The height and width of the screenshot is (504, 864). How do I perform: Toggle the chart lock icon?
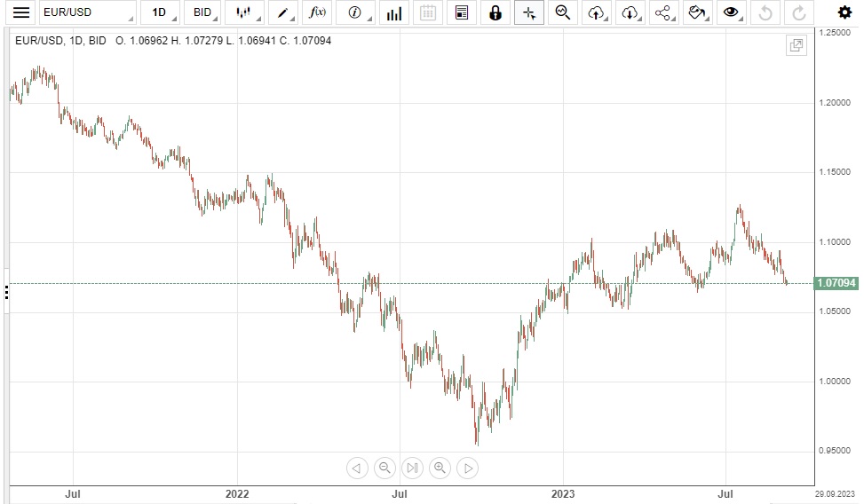[495, 12]
